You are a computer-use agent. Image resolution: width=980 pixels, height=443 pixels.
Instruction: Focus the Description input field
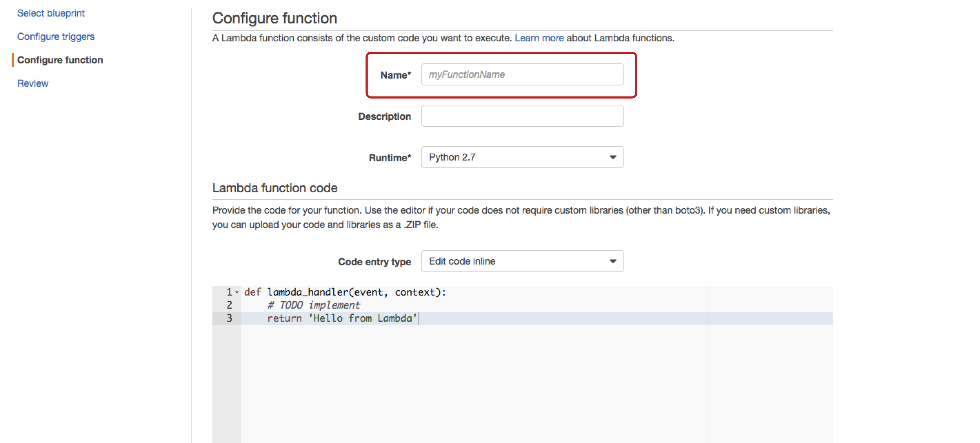click(522, 116)
